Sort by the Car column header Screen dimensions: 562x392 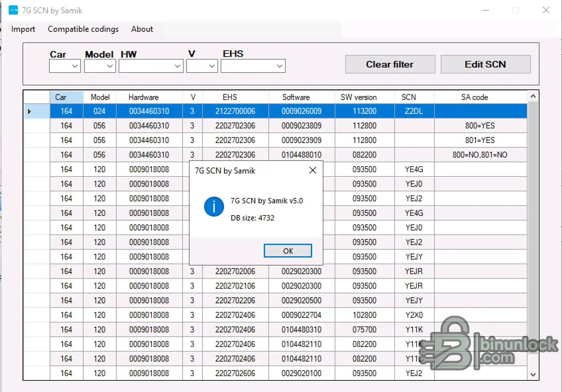[x=66, y=97]
